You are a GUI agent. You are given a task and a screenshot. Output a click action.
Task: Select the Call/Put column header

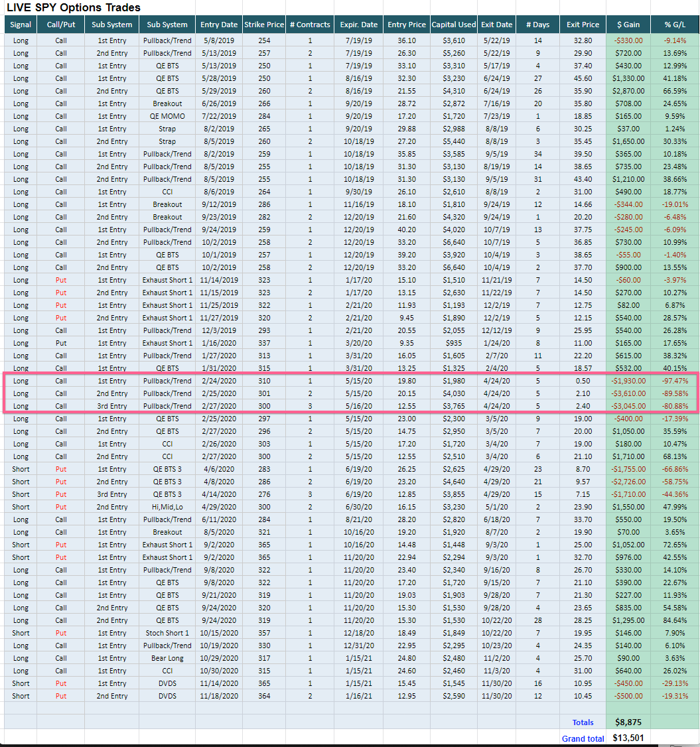click(x=61, y=25)
